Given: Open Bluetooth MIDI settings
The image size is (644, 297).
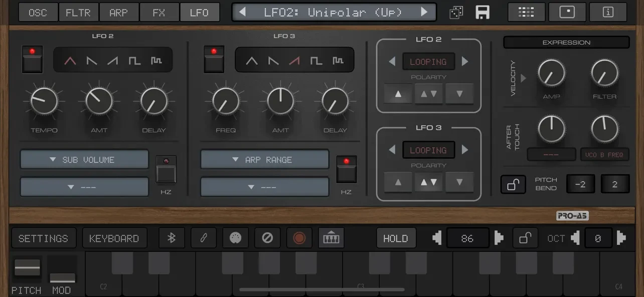Looking at the screenshot, I should pyautogui.click(x=172, y=238).
